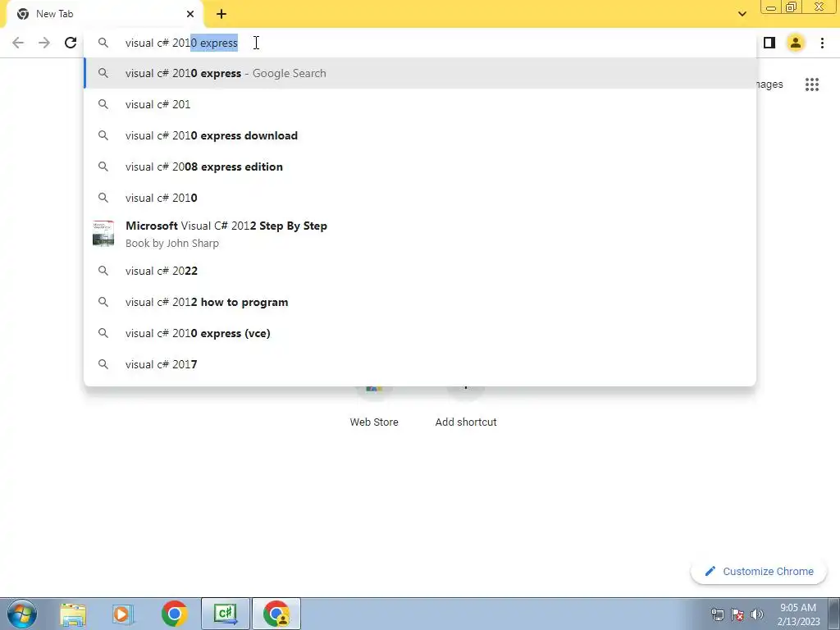The image size is (840, 630).
Task: Choose suggestion 'visual c# 2010 express download'
Action: pos(420,135)
